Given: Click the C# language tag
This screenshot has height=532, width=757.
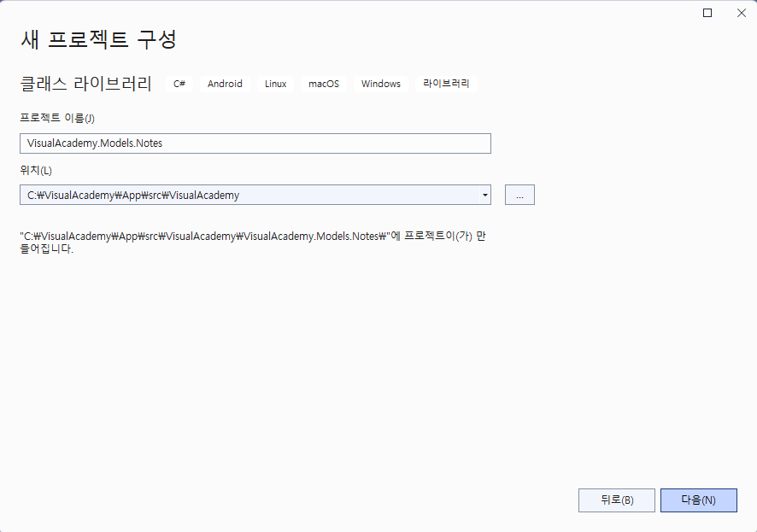Looking at the screenshot, I should pyautogui.click(x=179, y=84).
